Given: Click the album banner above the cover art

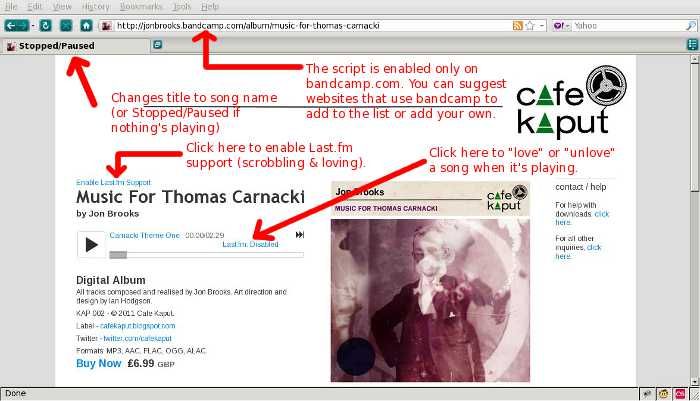Looking at the screenshot, I should click(x=430, y=199).
